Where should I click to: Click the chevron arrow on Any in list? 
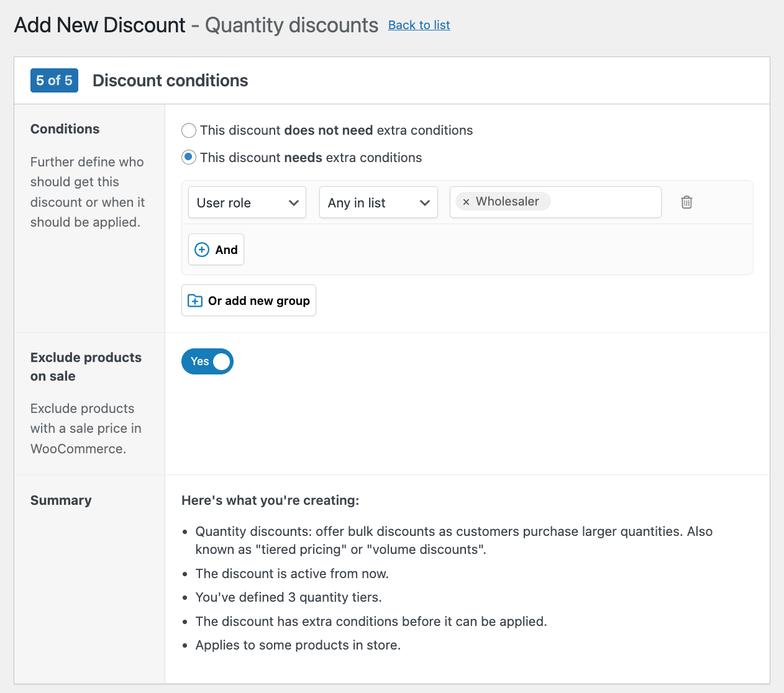[425, 203]
